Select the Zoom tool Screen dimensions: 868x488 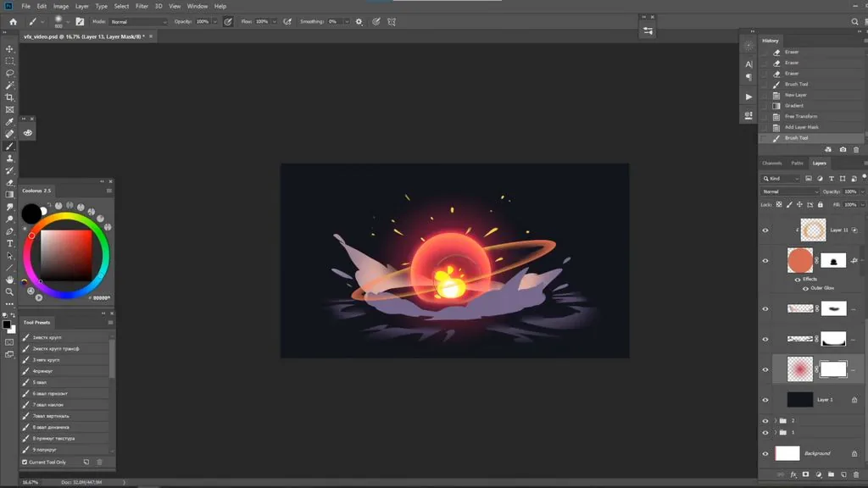(x=9, y=292)
